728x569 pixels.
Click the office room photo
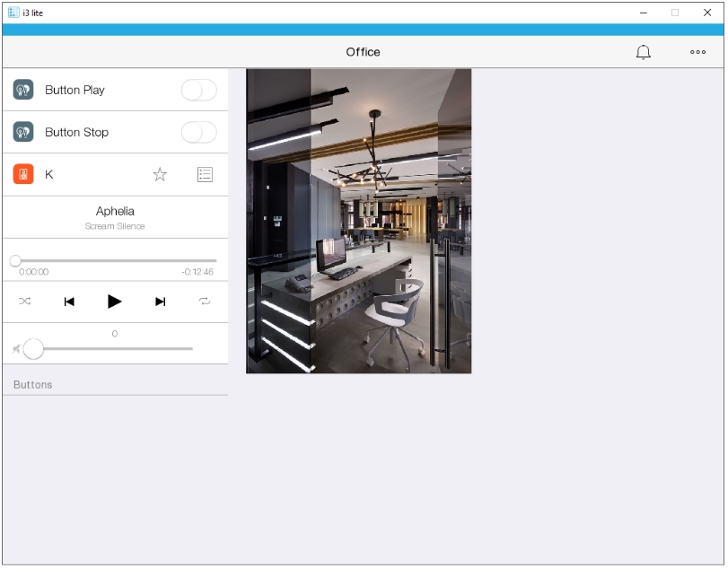coord(358,221)
